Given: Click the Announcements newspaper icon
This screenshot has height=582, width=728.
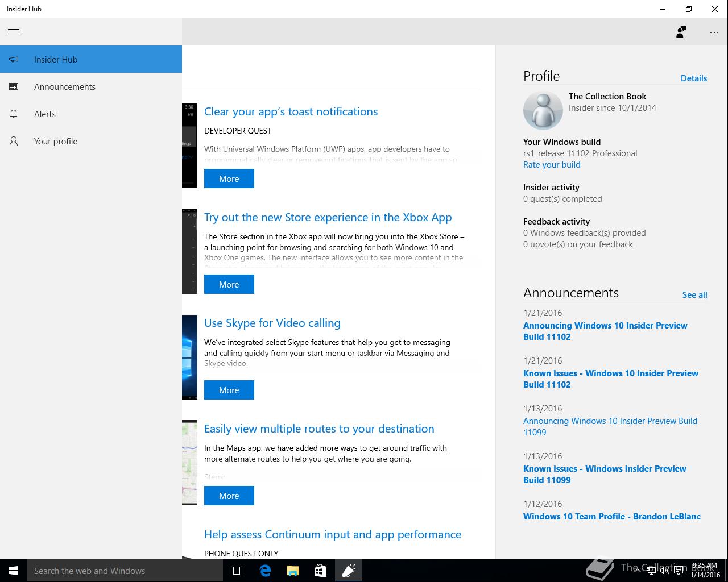Looking at the screenshot, I should click(x=14, y=86).
